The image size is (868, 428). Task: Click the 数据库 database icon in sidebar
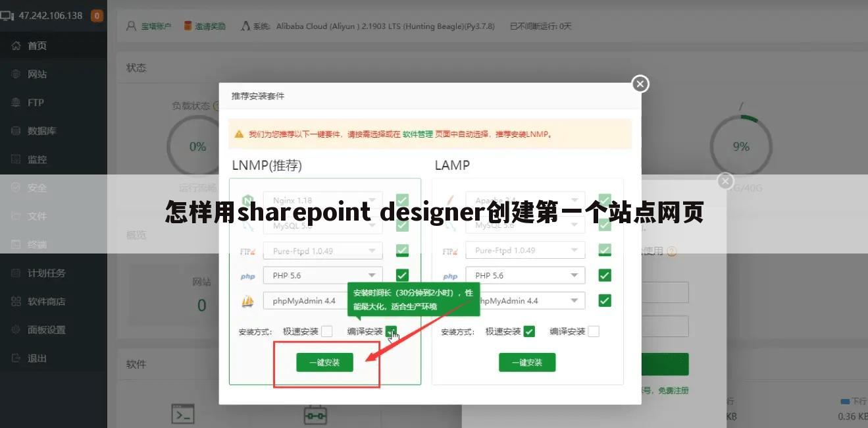(16, 130)
